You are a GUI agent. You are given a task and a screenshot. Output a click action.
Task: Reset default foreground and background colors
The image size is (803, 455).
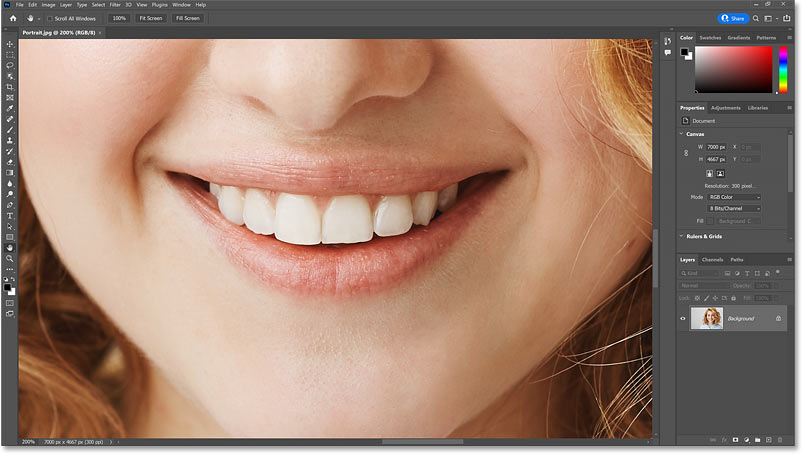pos(6,279)
